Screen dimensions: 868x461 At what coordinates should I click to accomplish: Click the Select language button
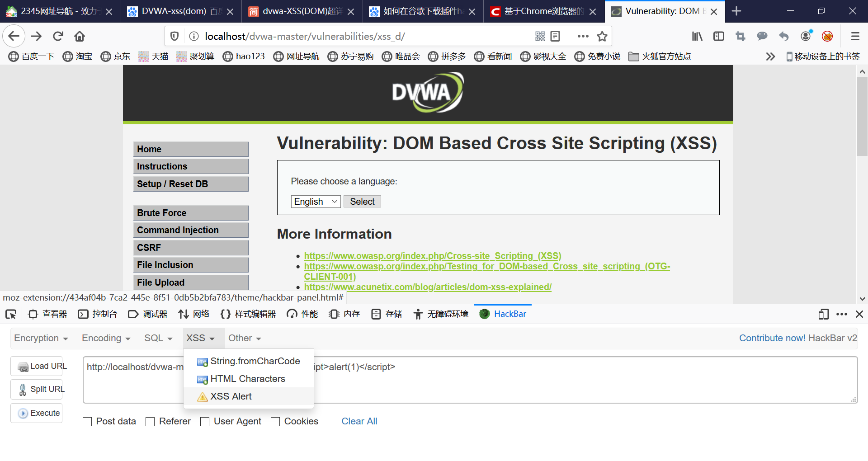pos(362,202)
